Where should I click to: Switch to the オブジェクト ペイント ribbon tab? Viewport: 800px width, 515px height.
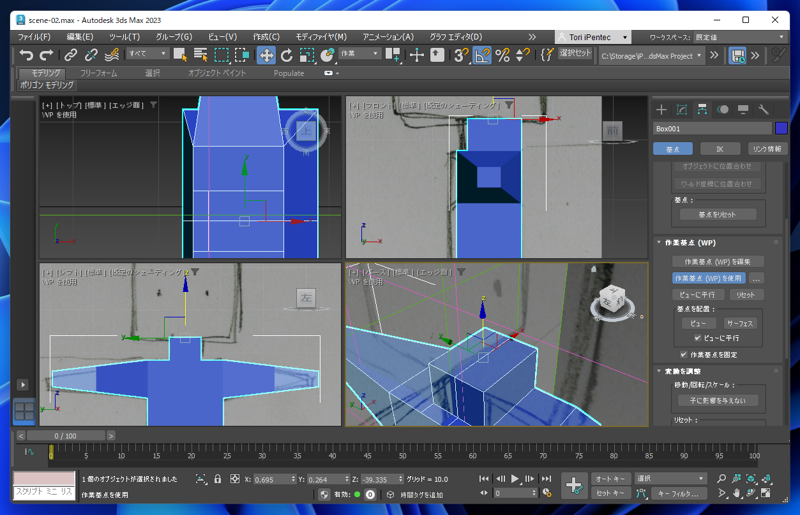[217, 73]
